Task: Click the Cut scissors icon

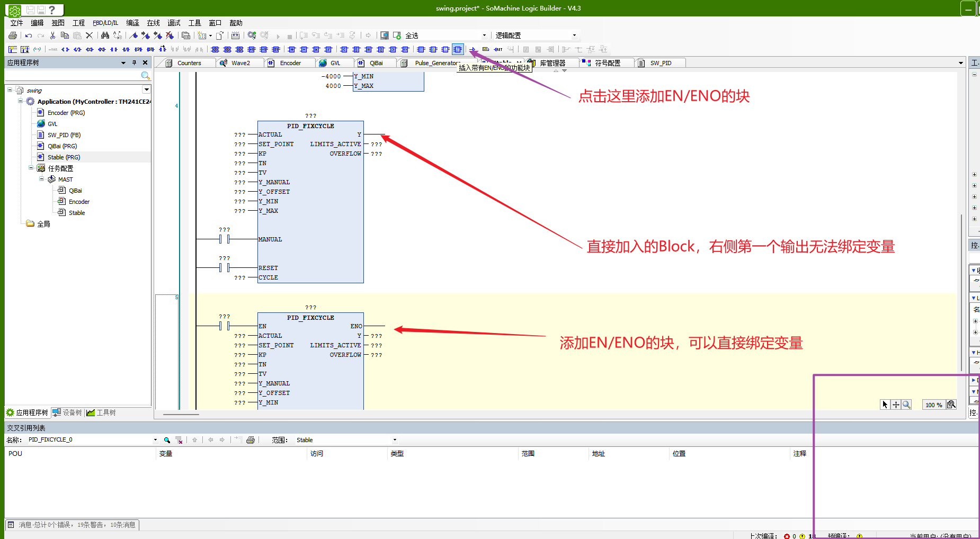Action: (x=52, y=35)
